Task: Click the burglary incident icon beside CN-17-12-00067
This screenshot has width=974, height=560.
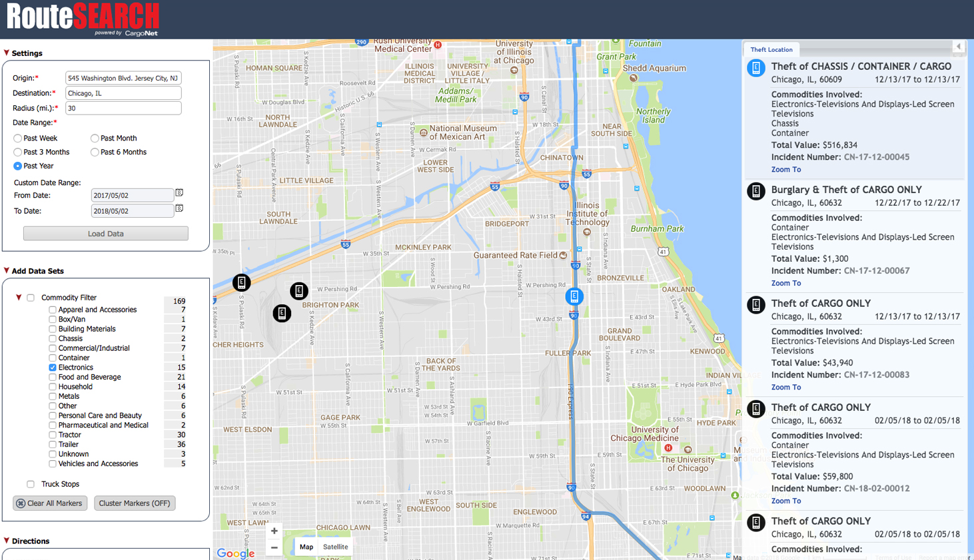Action: tap(755, 191)
